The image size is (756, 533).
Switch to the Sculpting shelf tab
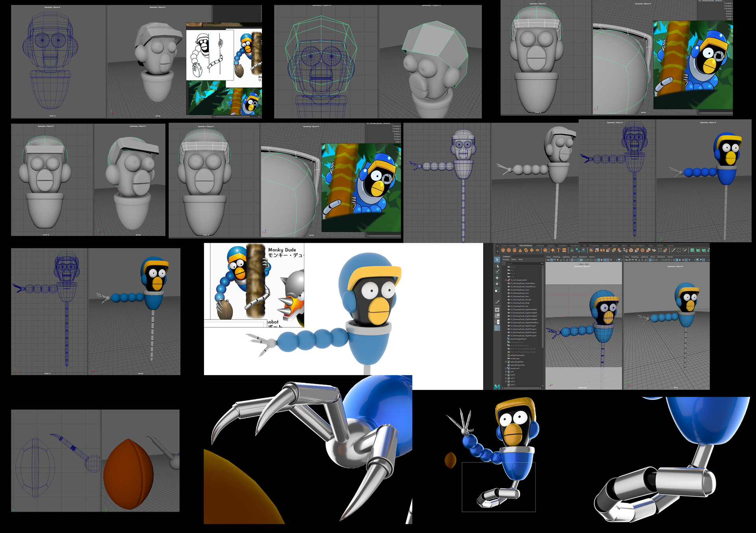pyautogui.click(x=539, y=245)
